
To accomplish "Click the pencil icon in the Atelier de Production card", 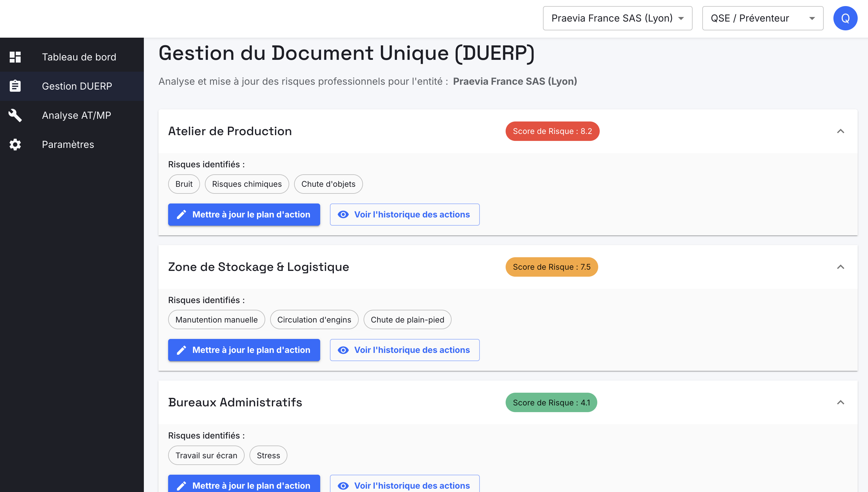I will (181, 215).
